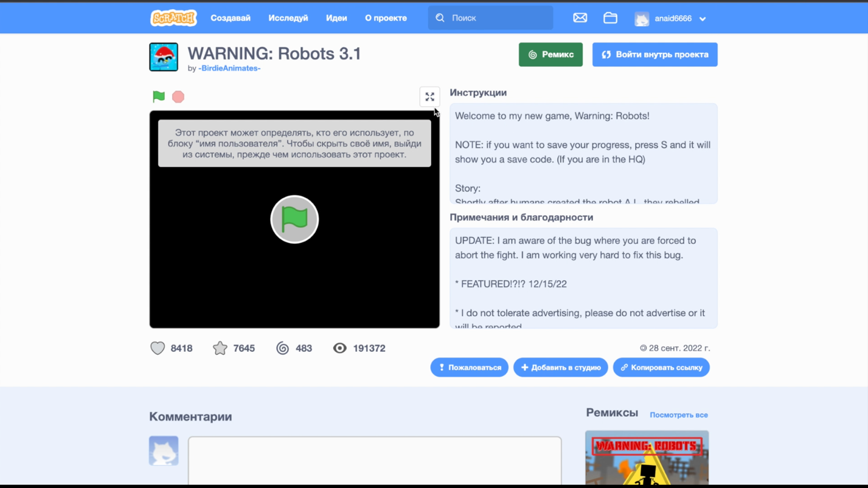
Task: Favorite the project with the star icon
Action: pyautogui.click(x=220, y=348)
